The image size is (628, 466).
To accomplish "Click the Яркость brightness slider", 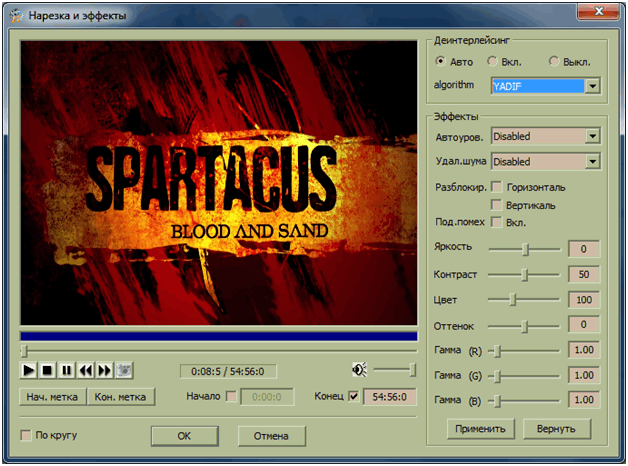I will click(525, 248).
